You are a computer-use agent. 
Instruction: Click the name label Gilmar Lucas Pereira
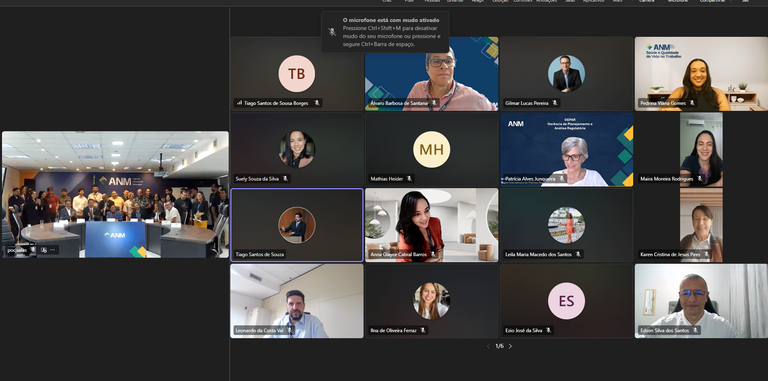pos(527,103)
